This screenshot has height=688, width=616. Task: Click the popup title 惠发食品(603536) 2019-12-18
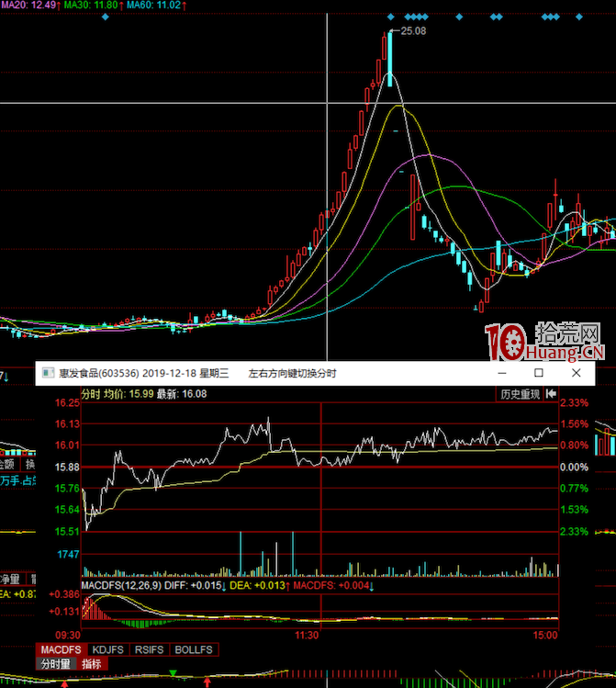[128, 374]
